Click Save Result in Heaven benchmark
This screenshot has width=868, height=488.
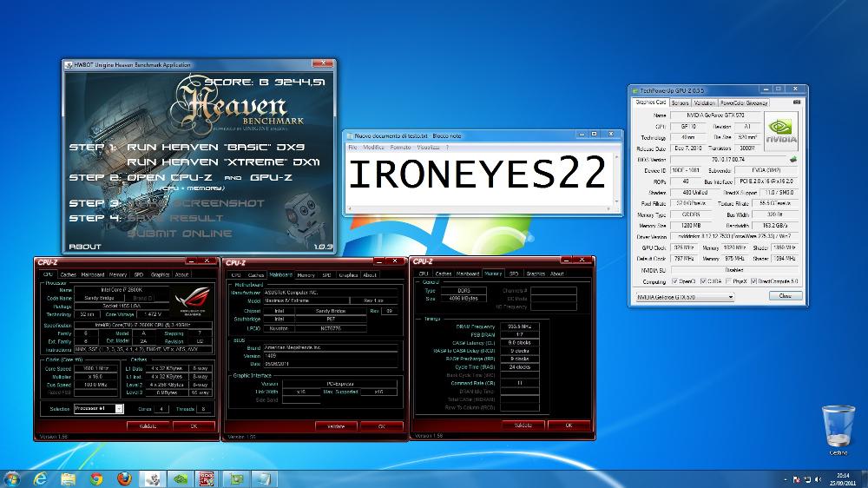tap(175, 218)
